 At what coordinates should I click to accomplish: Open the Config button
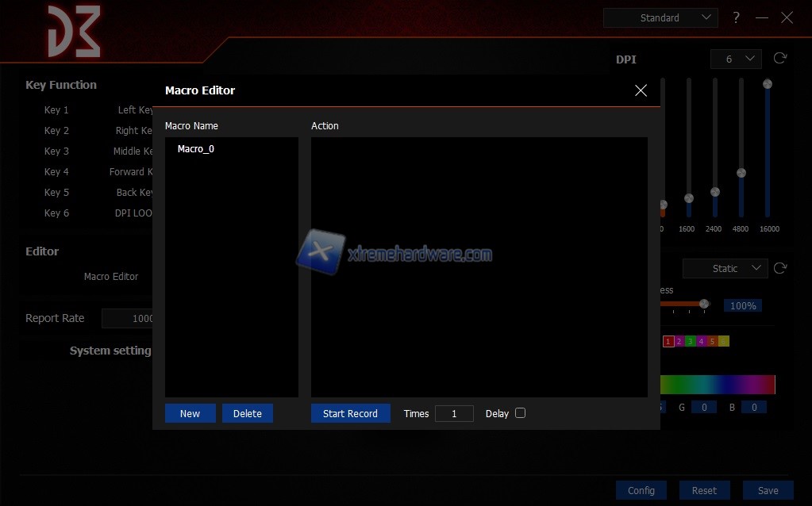pos(641,490)
